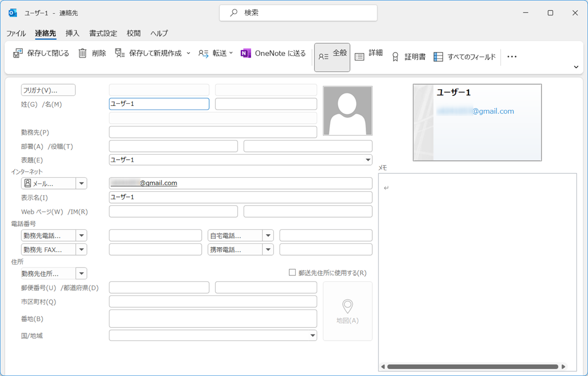This screenshot has width=588, height=376.
Task: Check the mailing address checkbox
Action: (x=292, y=272)
